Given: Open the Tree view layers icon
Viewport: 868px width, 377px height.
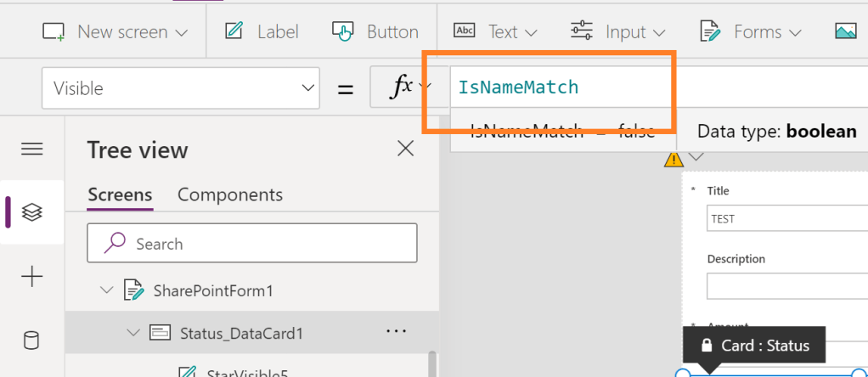Looking at the screenshot, I should (32, 211).
